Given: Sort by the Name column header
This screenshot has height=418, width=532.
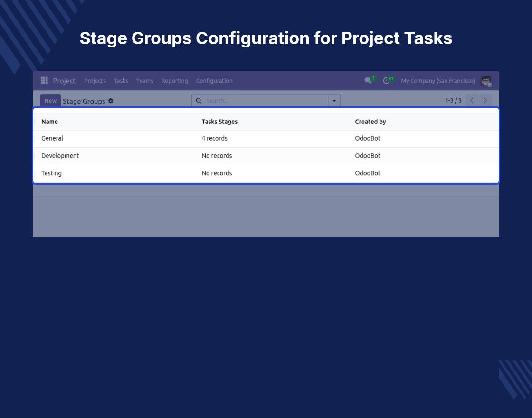Looking at the screenshot, I should [x=49, y=122].
